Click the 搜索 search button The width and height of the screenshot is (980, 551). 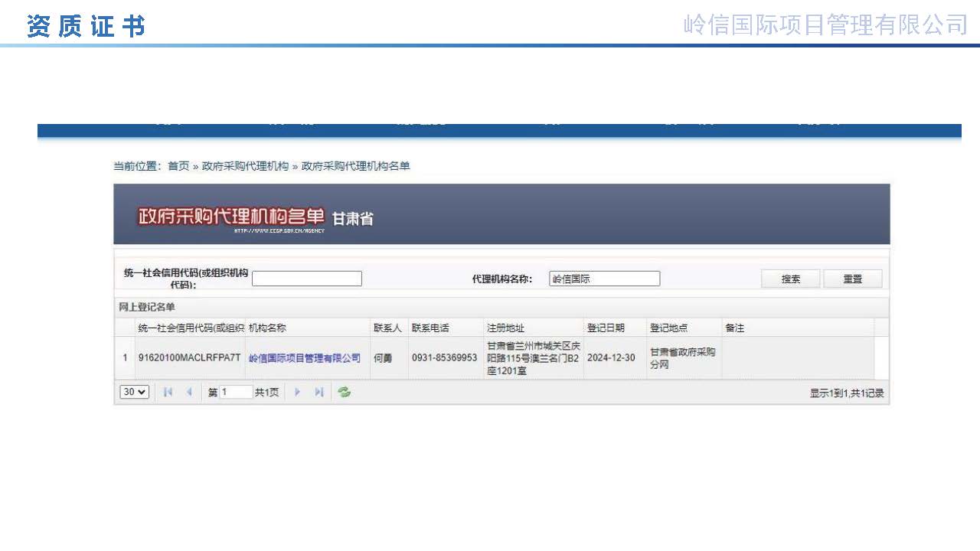pos(791,279)
